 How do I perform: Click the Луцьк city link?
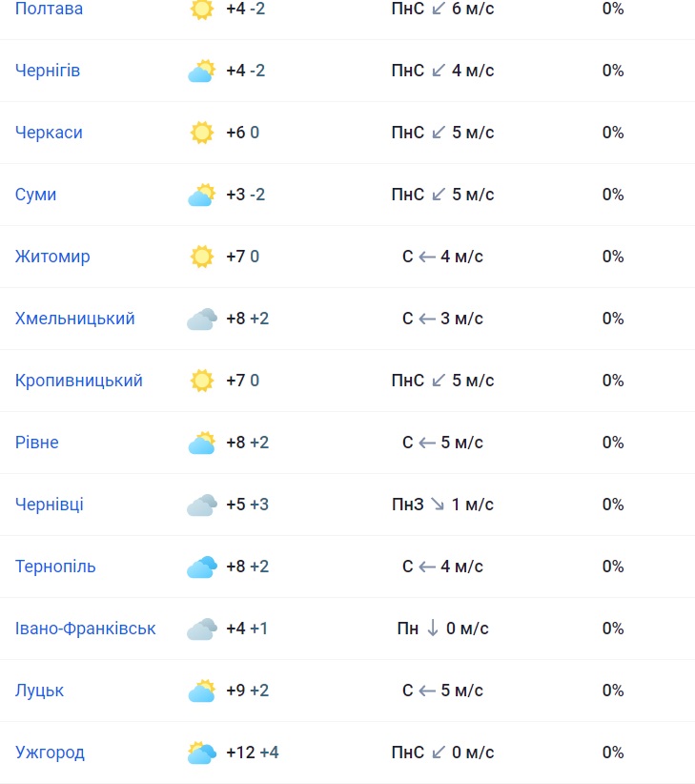(x=40, y=691)
